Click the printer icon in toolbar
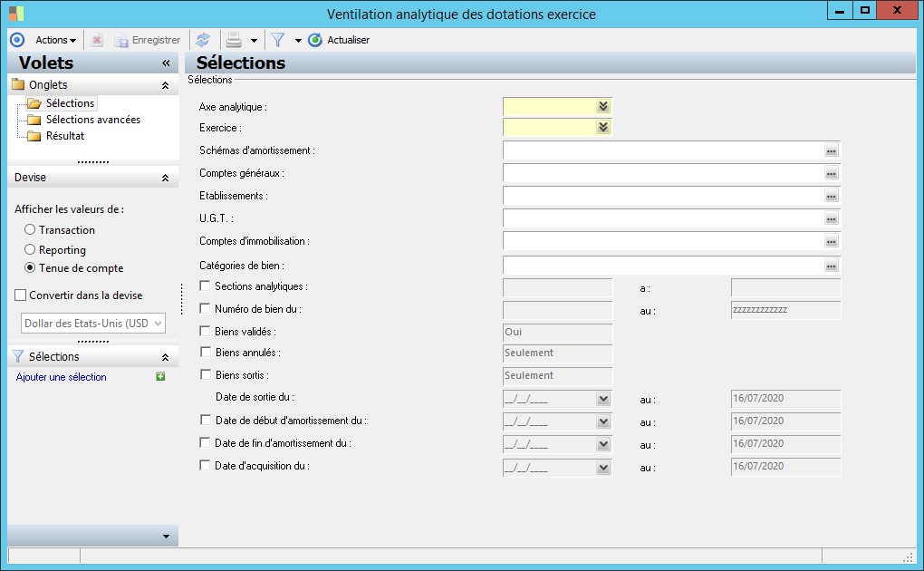 pyautogui.click(x=233, y=40)
